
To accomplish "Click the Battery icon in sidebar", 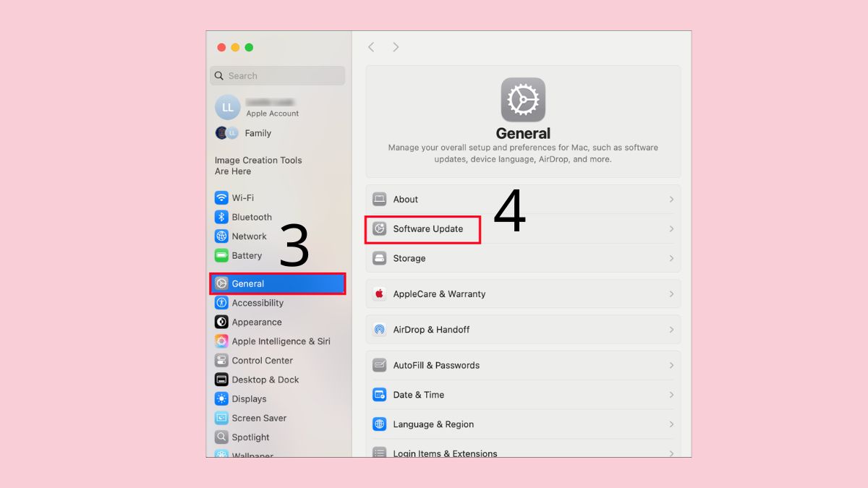I will coord(221,255).
